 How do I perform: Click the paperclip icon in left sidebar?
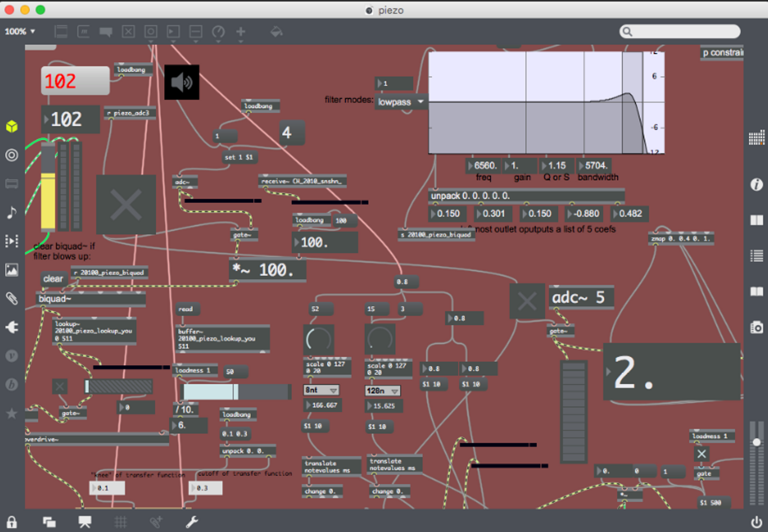[12, 299]
